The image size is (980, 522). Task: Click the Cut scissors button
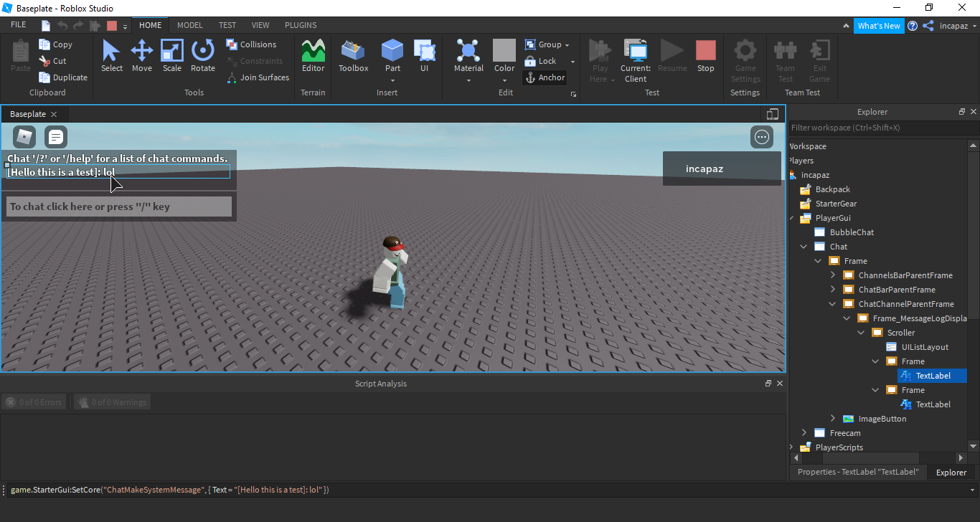tap(53, 61)
